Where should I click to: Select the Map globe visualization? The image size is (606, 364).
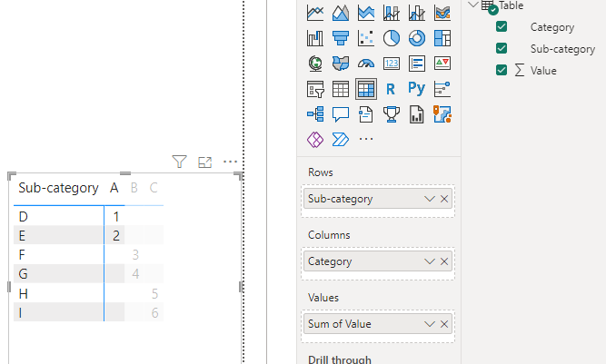pos(315,64)
